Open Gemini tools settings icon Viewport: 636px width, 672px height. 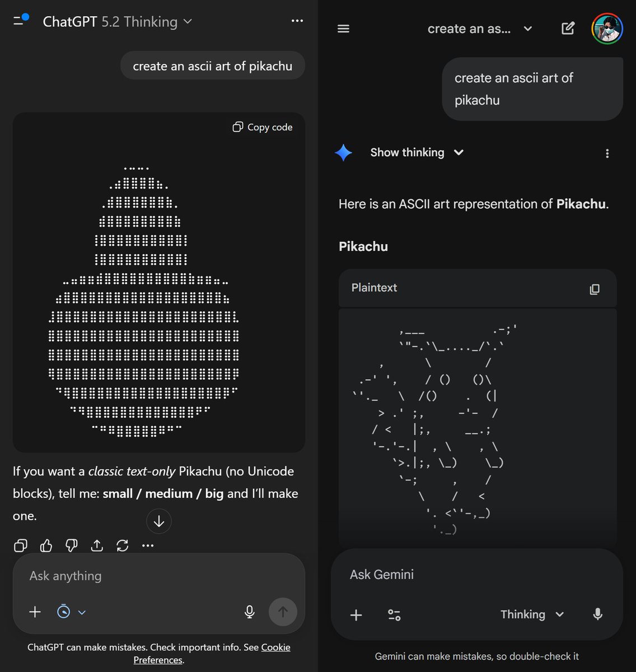[x=394, y=615]
